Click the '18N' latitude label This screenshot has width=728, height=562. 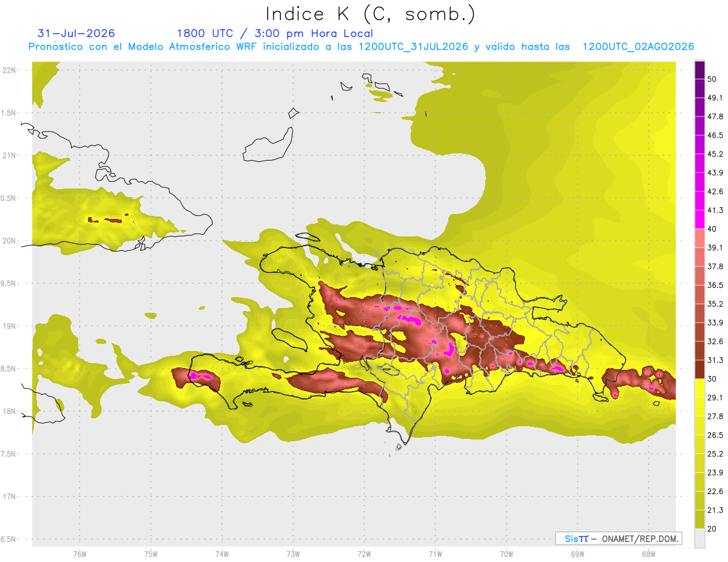click(x=10, y=411)
